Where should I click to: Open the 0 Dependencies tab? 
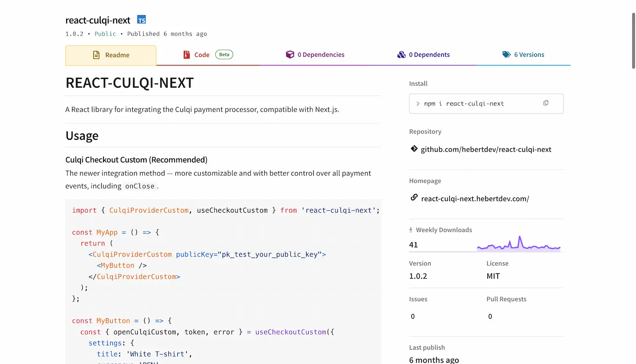315,55
